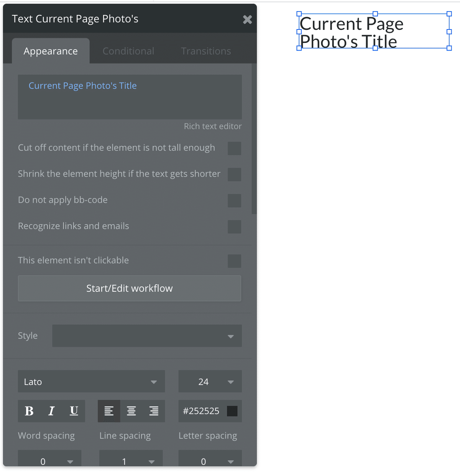Tick the do not apply bb-code box
Viewport: 460px width, 476px height.
[234, 200]
